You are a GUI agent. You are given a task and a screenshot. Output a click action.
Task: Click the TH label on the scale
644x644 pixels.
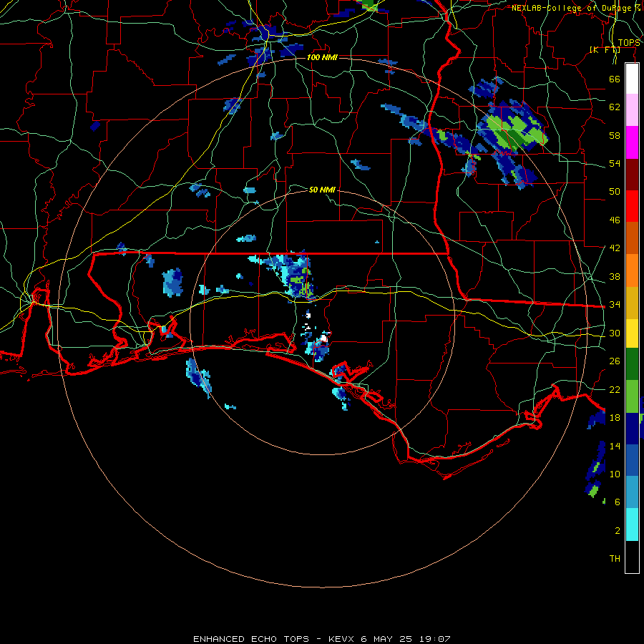(x=615, y=559)
